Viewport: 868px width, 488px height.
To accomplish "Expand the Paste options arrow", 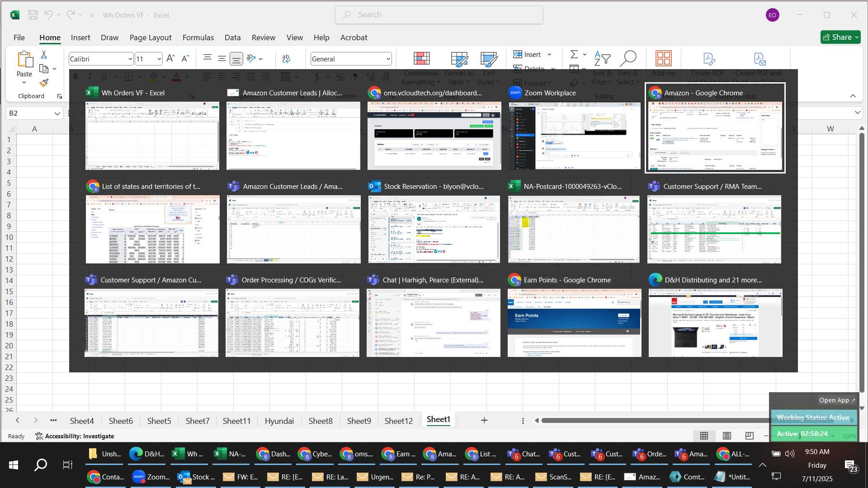I will [24, 83].
